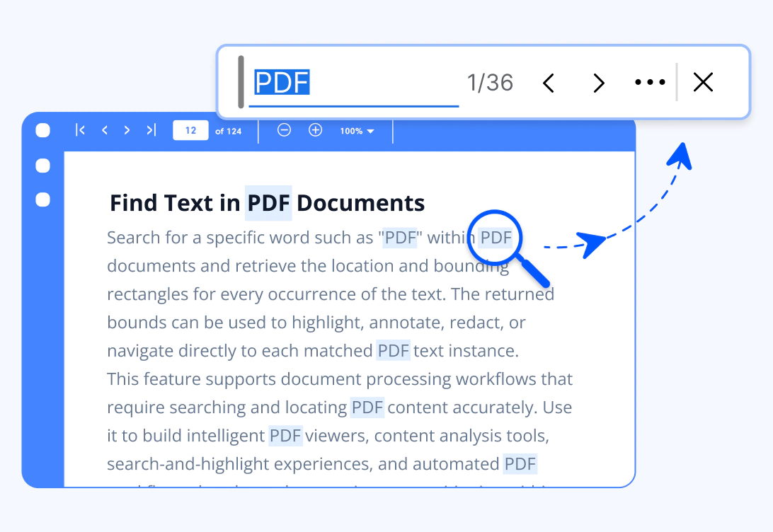The height and width of the screenshot is (532, 773).
Task: Click PDF match before 'content accurately'
Action: click(x=367, y=407)
